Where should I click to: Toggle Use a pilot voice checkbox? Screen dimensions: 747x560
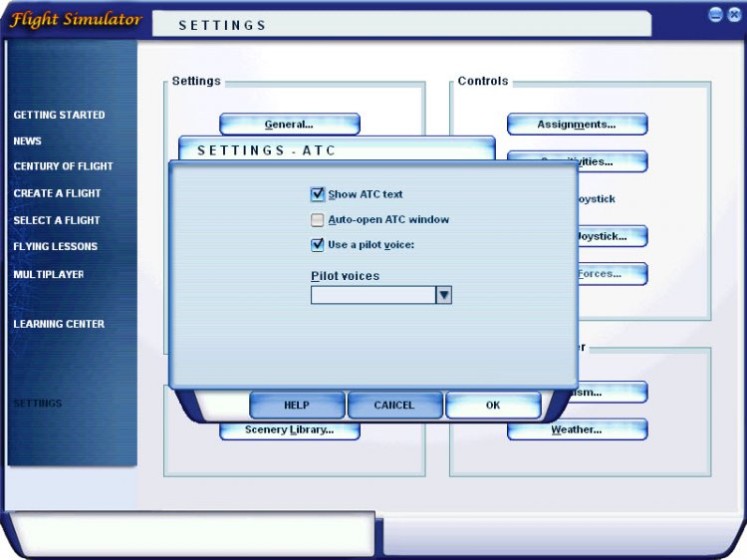click(x=318, y=244)
